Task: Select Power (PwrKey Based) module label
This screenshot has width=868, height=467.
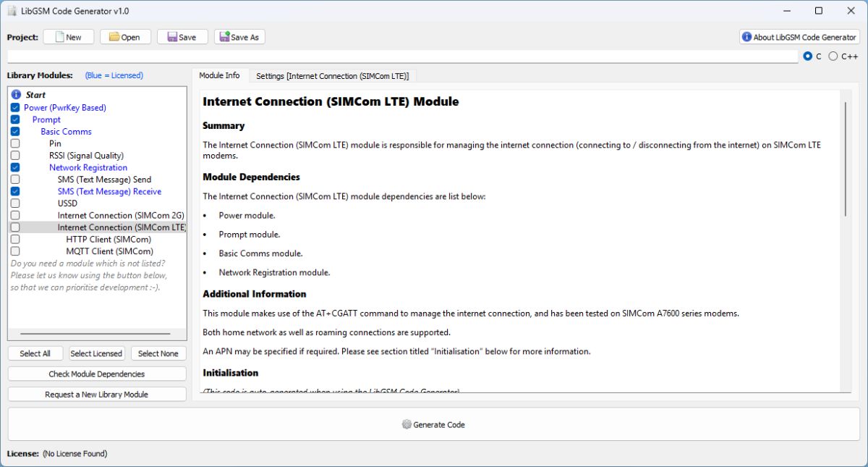Action: (x=65, y=108)
